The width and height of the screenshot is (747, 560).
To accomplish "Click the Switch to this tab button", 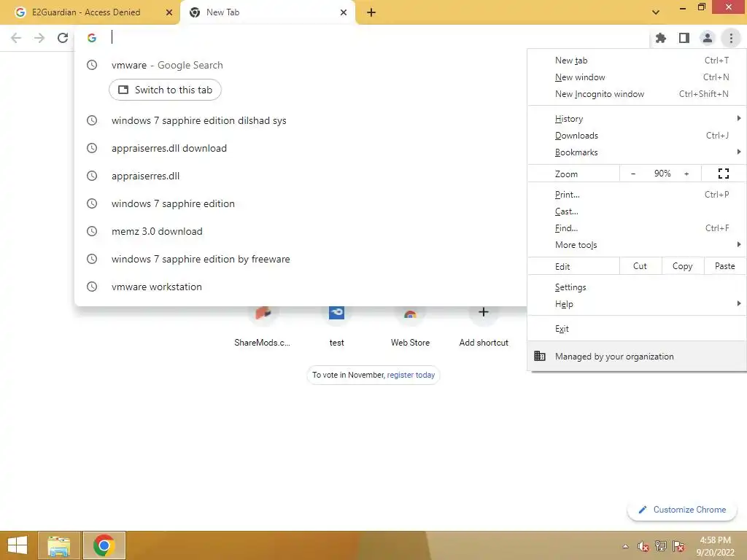I will [166, 90].
